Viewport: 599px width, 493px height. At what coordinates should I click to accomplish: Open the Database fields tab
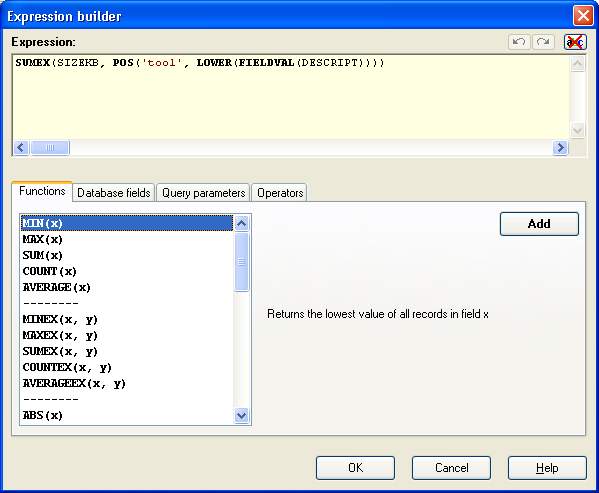click(x=114, y=193)
